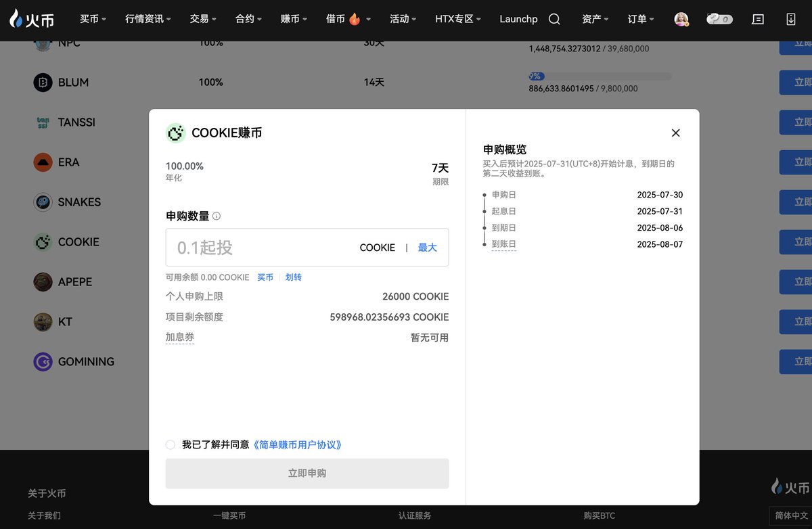The height and width of the screenshot is (529, 812).
Task: Click the 598968.02356693 COOKIE remaining quota
Action: [x=389, y=317]
